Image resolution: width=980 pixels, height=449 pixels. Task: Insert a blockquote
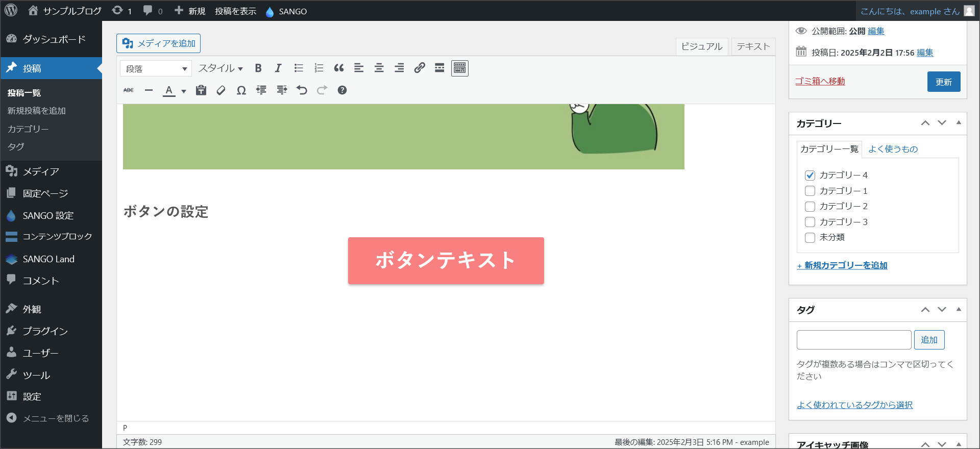pyautogui.click(x=339, y=68)
